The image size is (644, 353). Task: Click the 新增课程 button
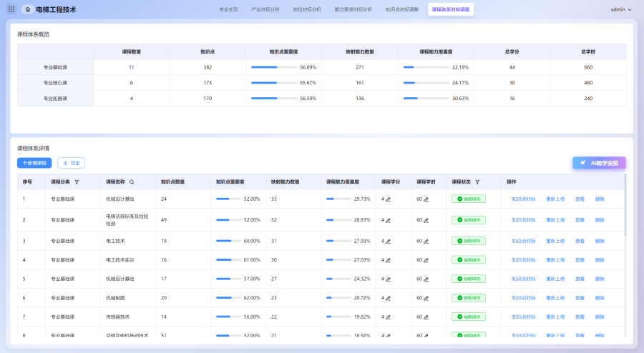coord(34,163)
